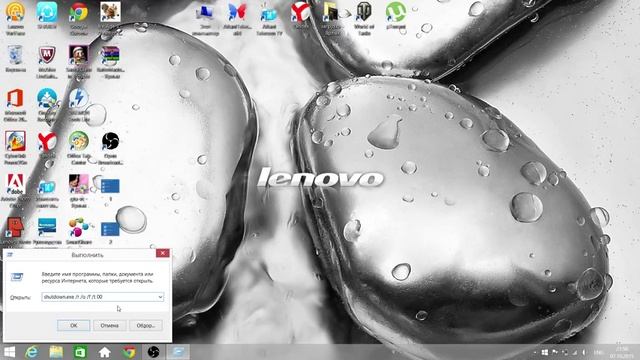
Task: Click the Отмена button
Action: pyautogui.click(x=109, y=325)
